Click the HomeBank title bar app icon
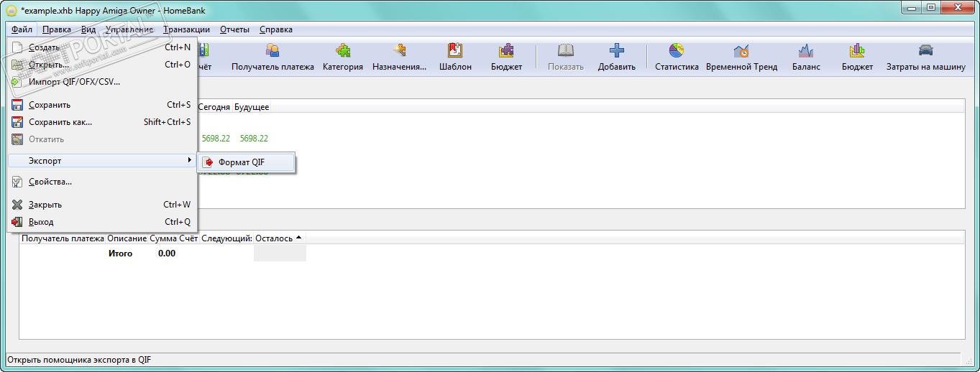The image size is (980, 372). point(12,11)
